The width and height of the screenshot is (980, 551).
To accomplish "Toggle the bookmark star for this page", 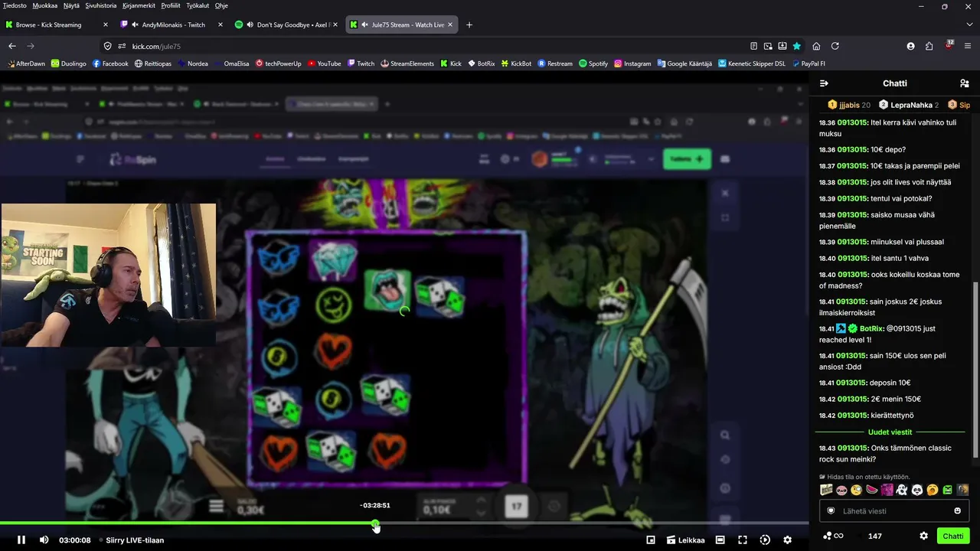I will (x=797, y=46).
